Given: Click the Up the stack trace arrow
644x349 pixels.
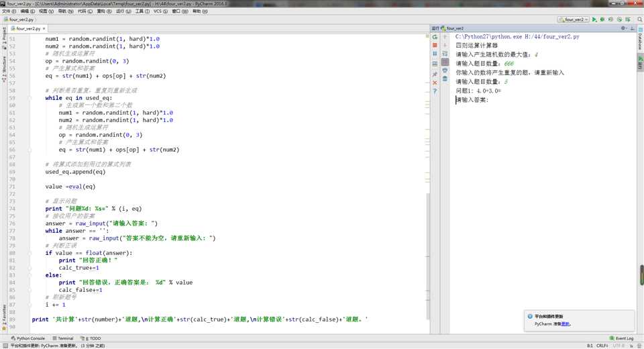Looking at the screenshot, I should point(445,37).
